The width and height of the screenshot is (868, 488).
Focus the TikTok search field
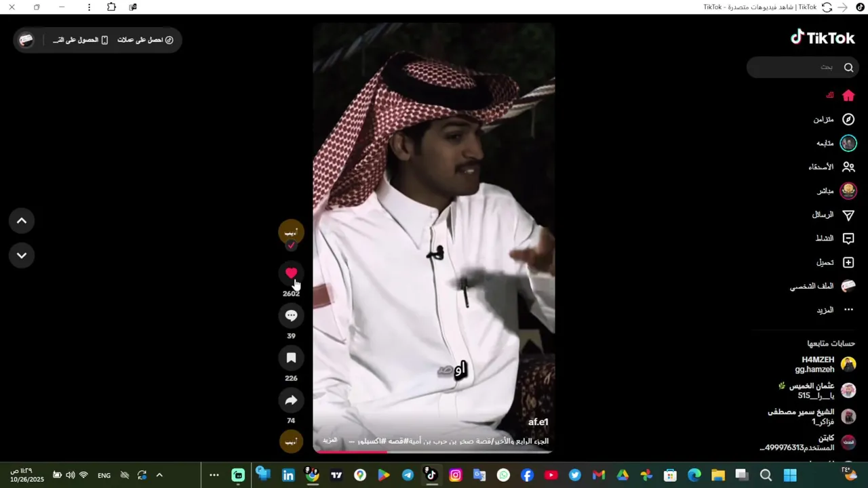point(803,67)
